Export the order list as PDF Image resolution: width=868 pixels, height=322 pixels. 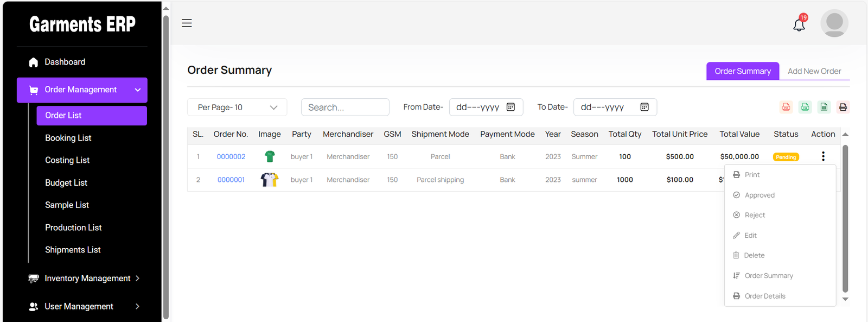click(x=786, y=107)
